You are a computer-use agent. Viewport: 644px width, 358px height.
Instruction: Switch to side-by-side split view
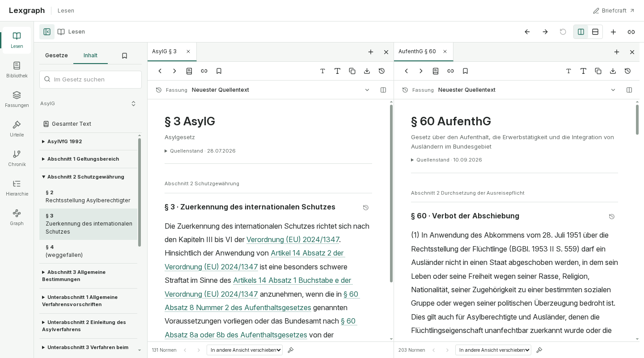tap(581, 32)
